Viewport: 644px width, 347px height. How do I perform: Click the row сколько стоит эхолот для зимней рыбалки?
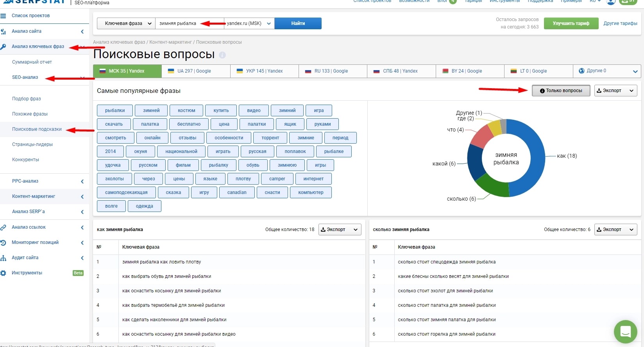click(x=505, y=291)
